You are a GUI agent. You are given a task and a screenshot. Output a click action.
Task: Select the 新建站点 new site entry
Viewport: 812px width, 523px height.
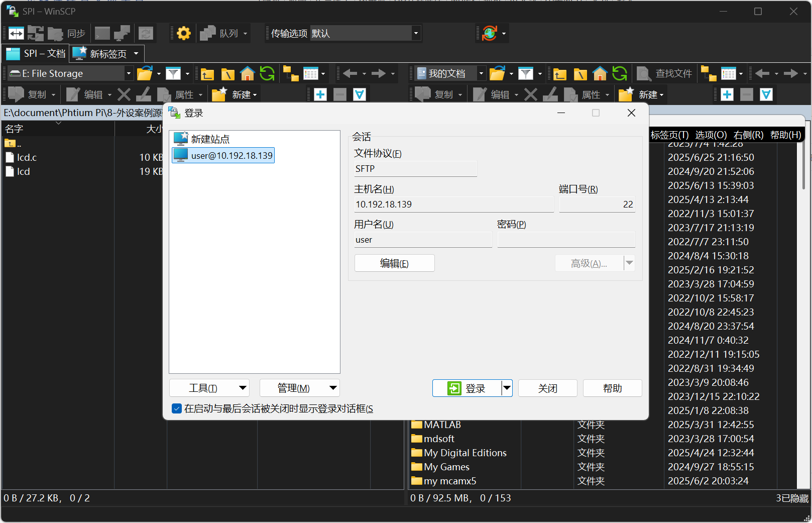201,139
